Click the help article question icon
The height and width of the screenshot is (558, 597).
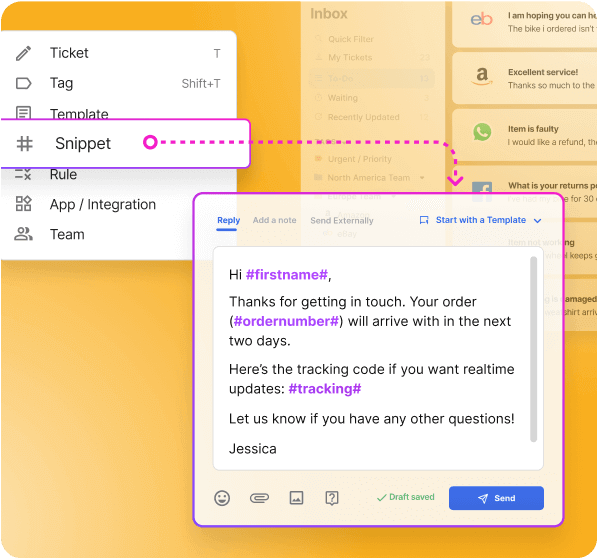coord(332,498)
